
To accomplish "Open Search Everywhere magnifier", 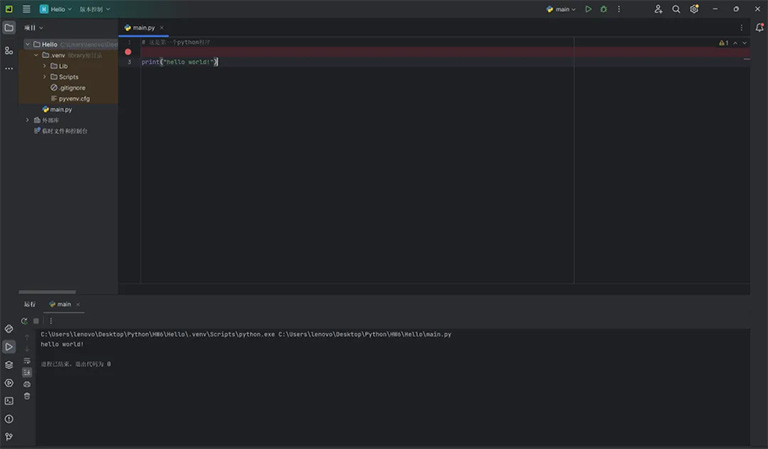I will coord(676,9).
